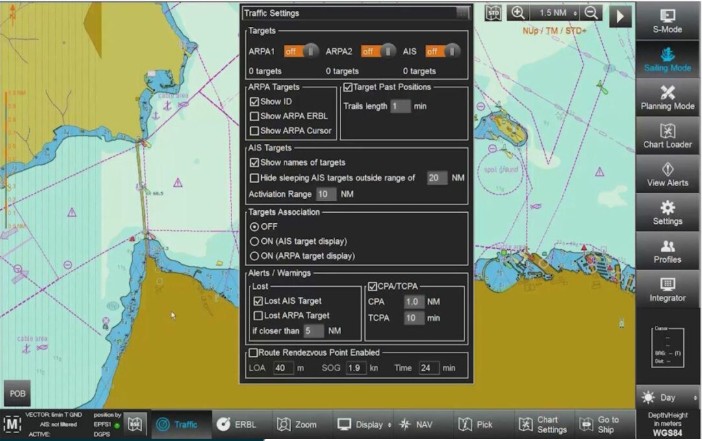The image size is (702, 441).
Task: Open the Chart Loader
Action: (667, 136)
